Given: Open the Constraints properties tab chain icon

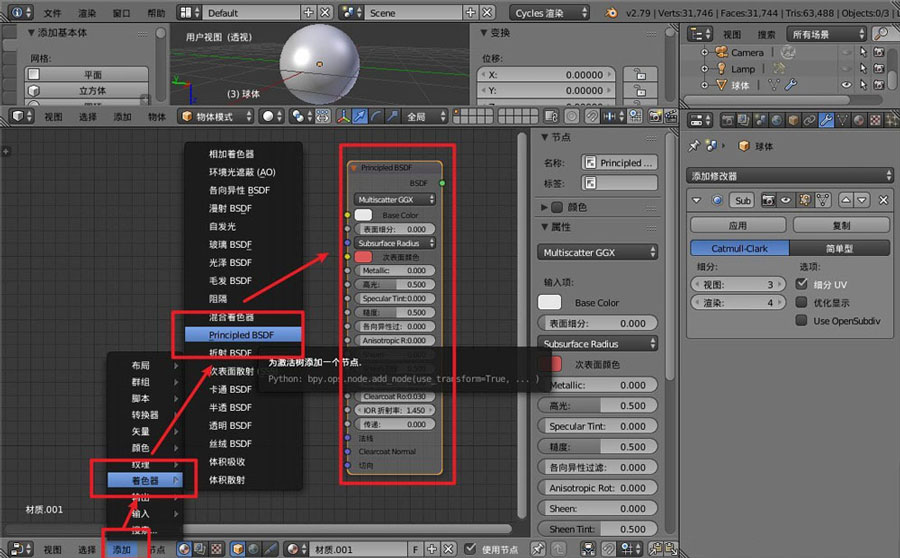Looking at the screenshot, I should point(809,120).
